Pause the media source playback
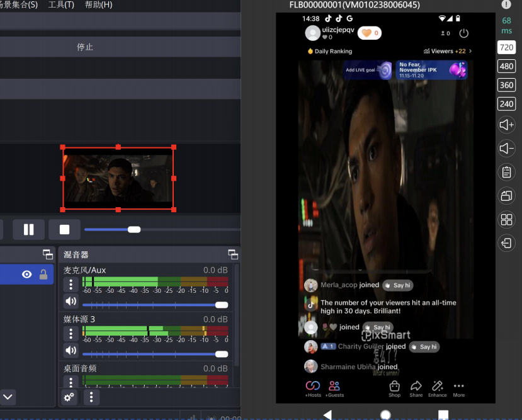522x420 pixels. [x=28, y=229]
